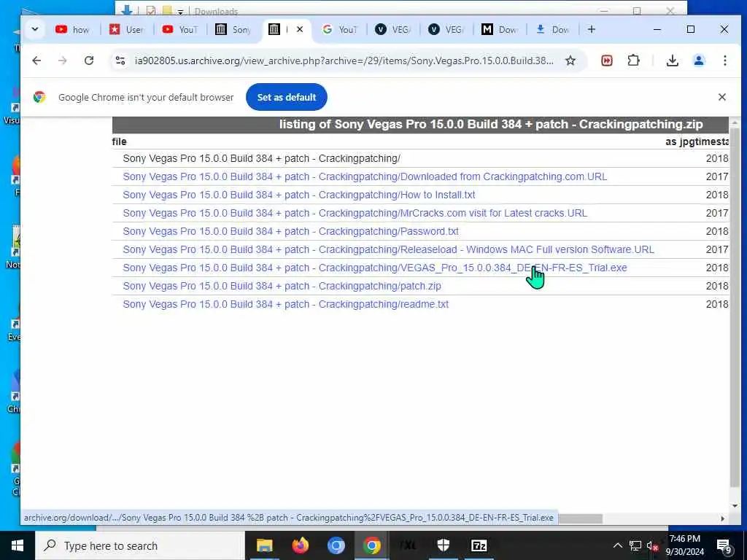Open the Windows Start menu

pyautogui.click(x=18, y=545)
